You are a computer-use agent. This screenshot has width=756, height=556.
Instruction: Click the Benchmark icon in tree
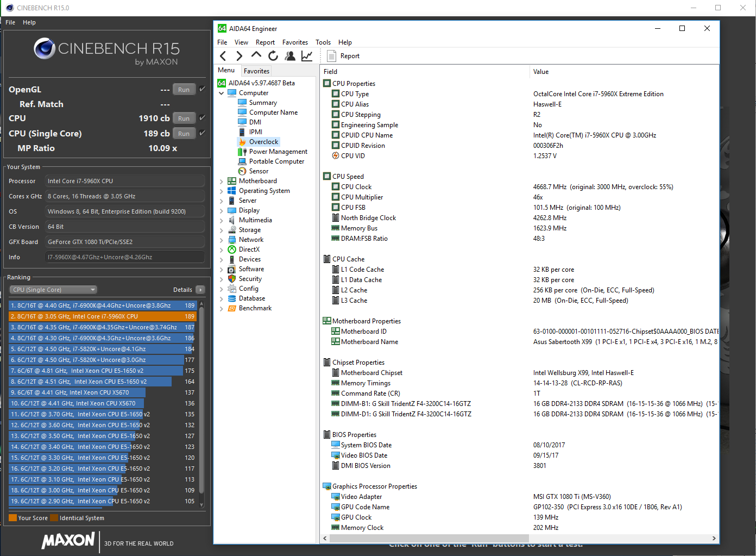[x=232, y=308]
